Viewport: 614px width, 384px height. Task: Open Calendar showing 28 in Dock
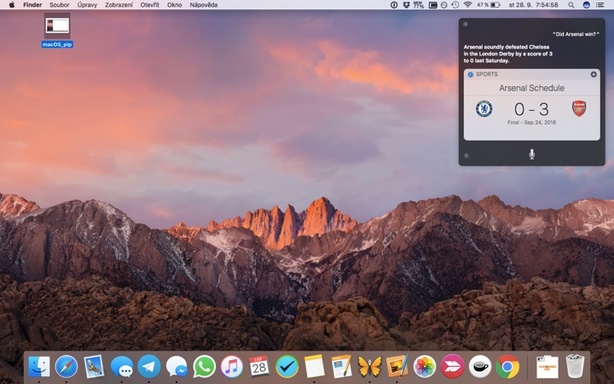259,367
